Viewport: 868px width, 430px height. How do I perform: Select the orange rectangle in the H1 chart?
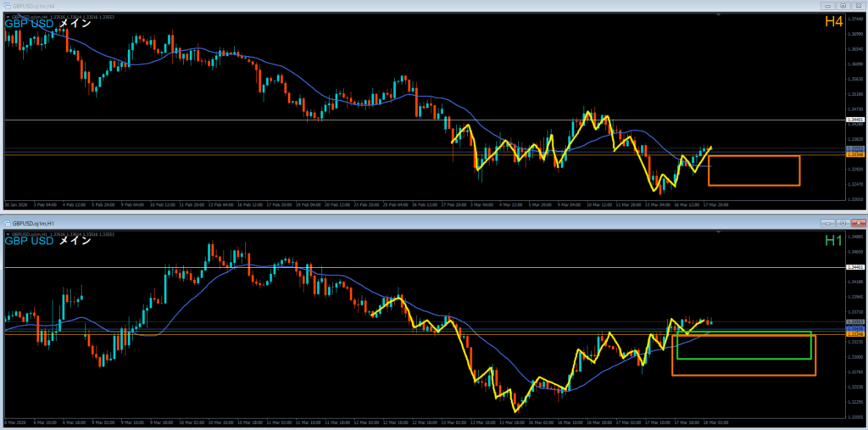click(x=743, y=374)
